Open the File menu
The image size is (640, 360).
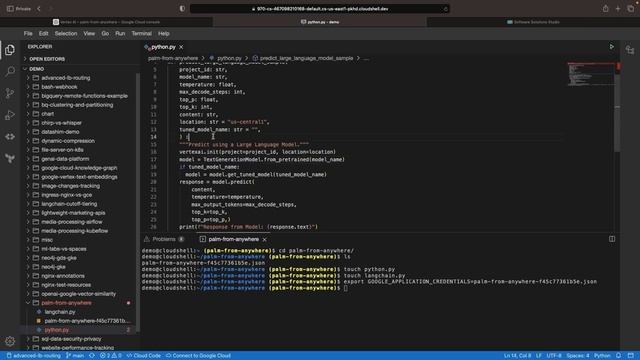28,33
